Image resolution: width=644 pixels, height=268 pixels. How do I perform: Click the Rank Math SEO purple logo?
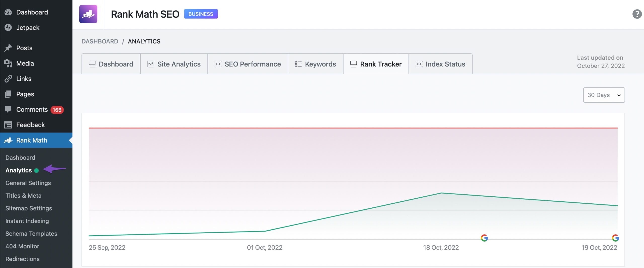click(88, 14)
